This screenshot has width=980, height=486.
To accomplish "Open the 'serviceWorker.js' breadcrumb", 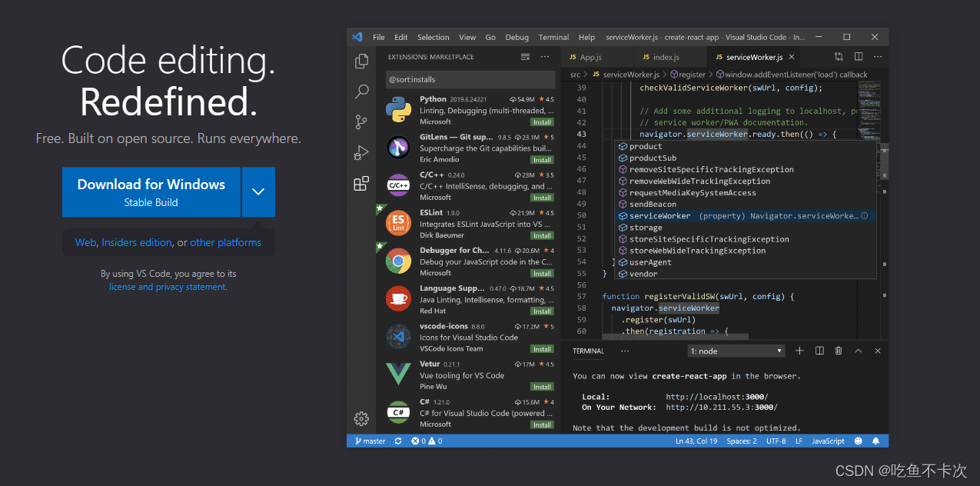I will [x=625, y=75].
